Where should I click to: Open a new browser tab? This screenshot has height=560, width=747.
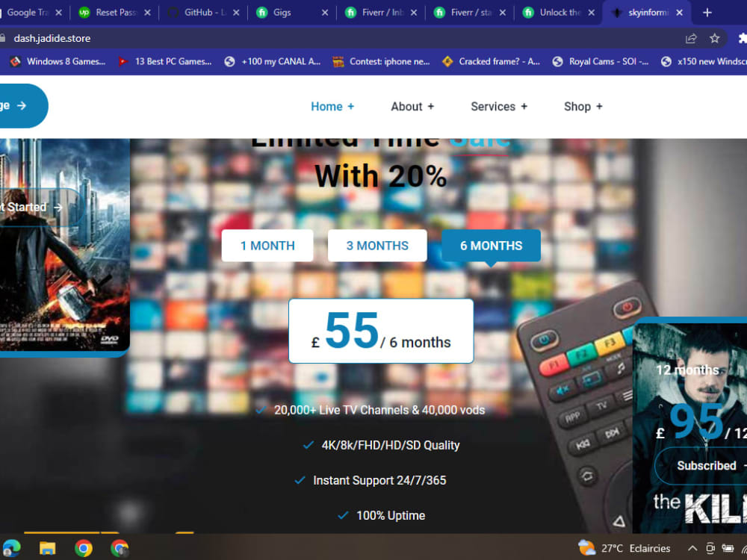707,13
